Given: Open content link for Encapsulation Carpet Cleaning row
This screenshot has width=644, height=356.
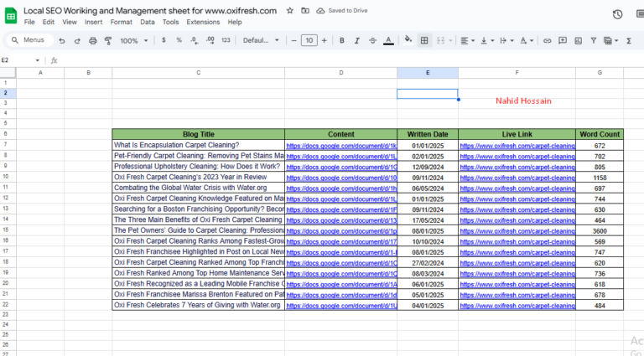Looking at the screenshot, I should [341, 146].
